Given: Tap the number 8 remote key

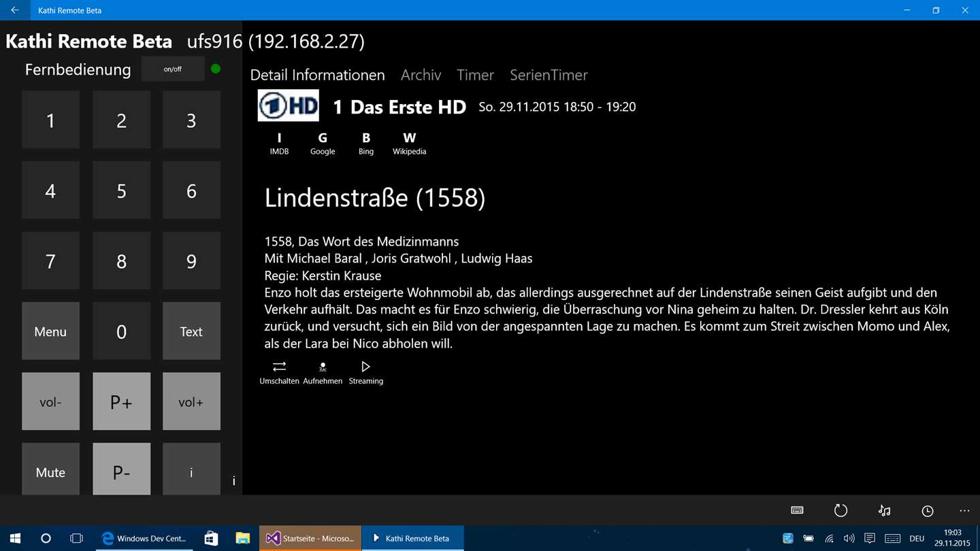Looking at the screenshot, I should tap(121, 261).
